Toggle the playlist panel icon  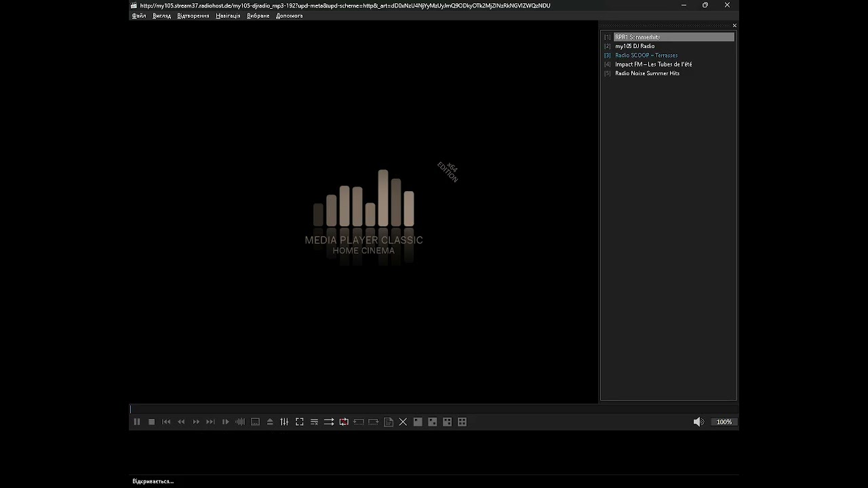pos(314,422)
